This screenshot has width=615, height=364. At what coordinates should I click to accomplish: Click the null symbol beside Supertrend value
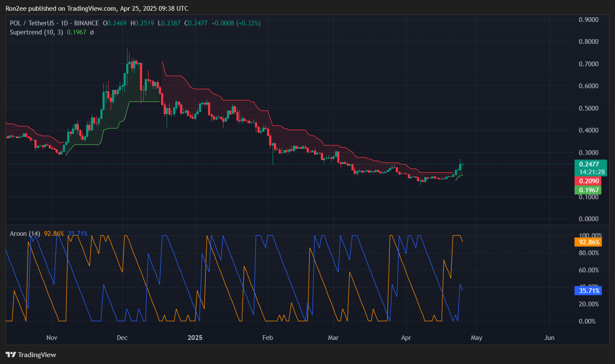coord(92,32)
